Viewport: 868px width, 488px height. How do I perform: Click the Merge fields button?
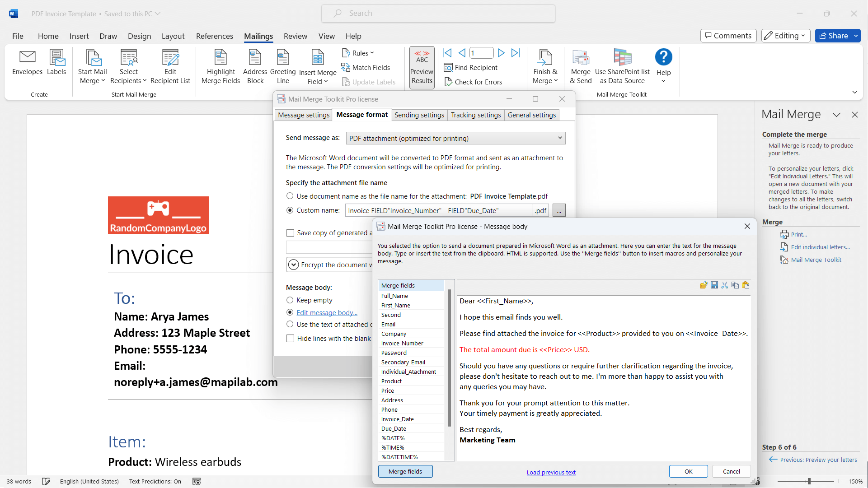click(x=405, y=471)
